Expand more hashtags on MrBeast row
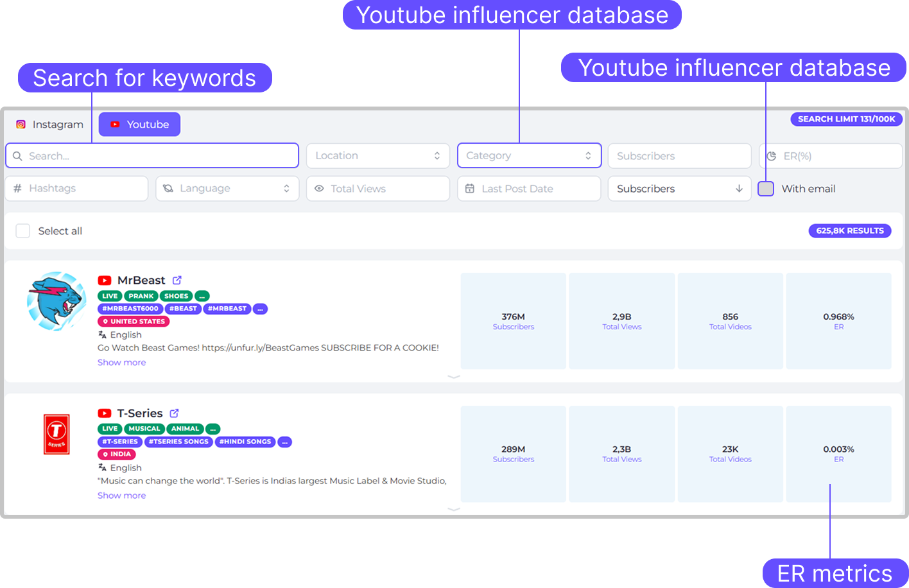 tap(260, 309)
